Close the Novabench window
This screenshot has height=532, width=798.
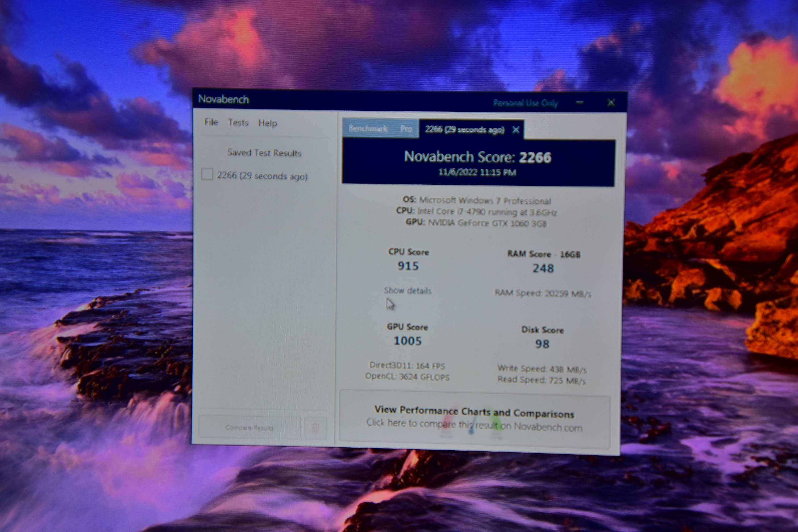(x=611, y=102)
